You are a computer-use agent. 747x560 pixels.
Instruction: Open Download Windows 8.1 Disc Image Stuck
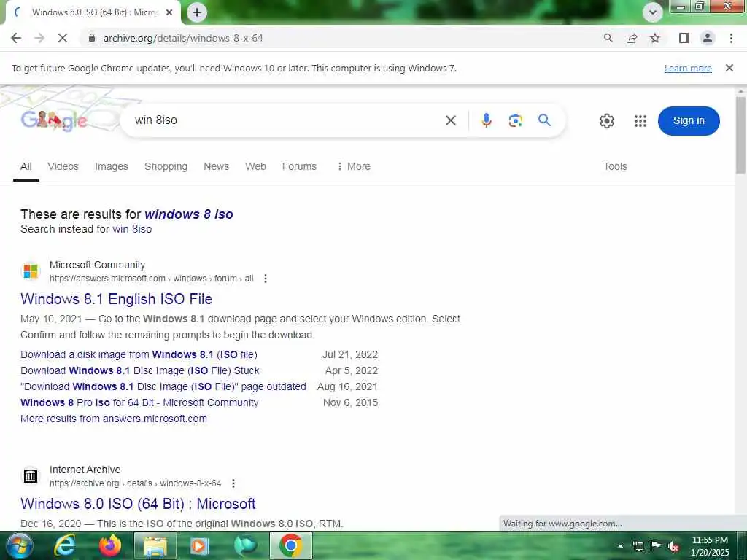pos(140,370)
